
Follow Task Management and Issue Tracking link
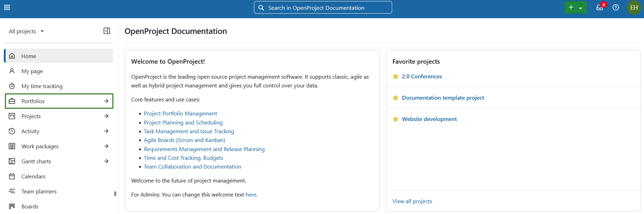pos(189,131)
